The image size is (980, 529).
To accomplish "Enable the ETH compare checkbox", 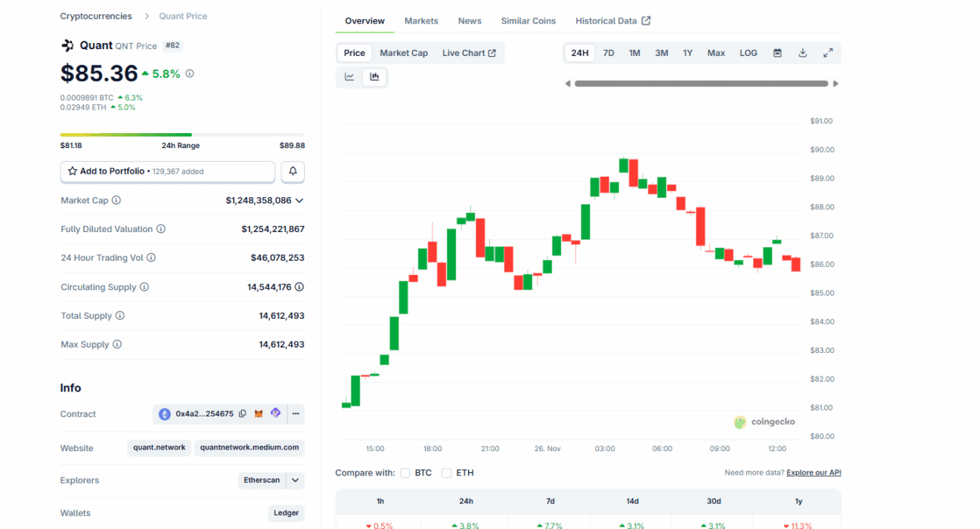I will pyautogui.click(x=447, y=473).
